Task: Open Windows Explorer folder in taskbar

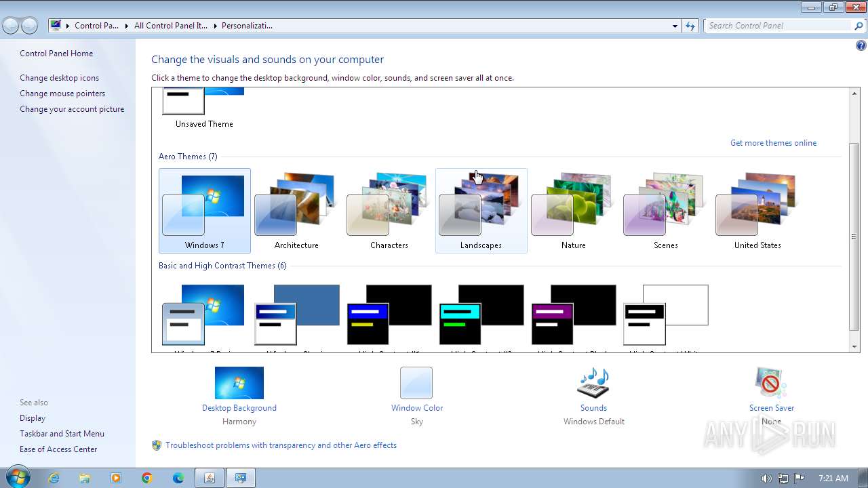Action: point(85,478)
